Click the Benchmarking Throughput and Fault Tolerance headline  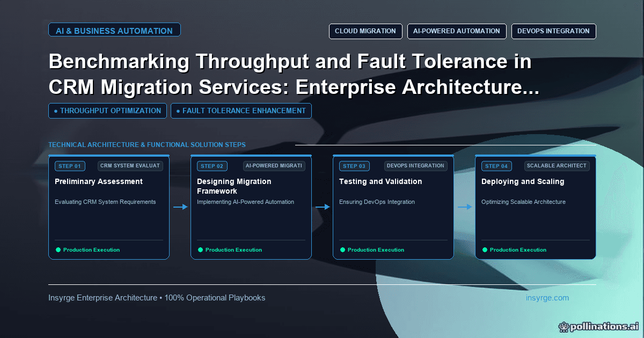294,75
